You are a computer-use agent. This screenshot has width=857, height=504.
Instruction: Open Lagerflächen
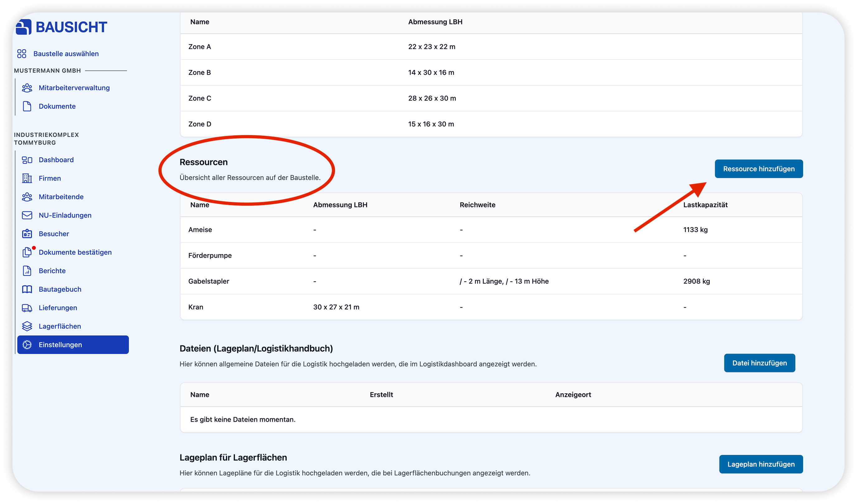coord(60,326)
